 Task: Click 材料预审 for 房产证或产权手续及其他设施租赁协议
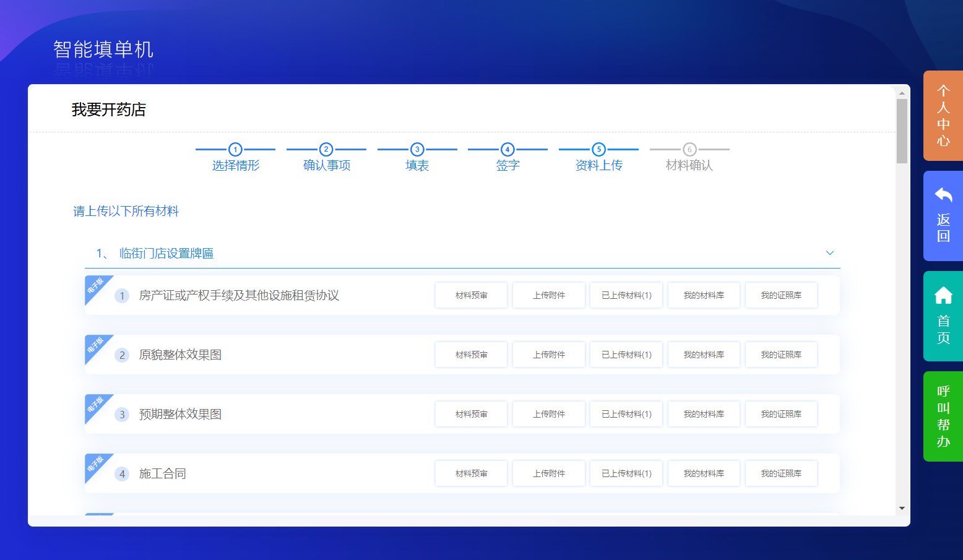pyautogui.click(x=471, y=295)
